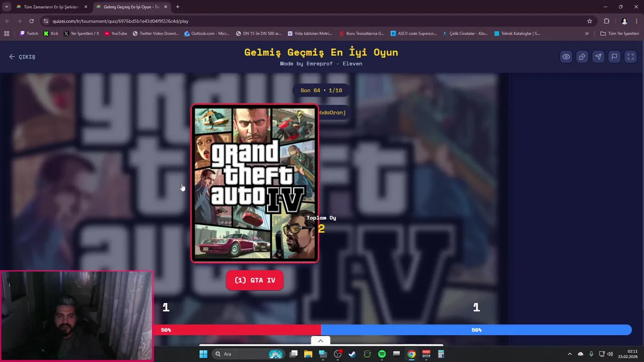The height and width of the screenshot is (362, 644).
Task: Open File Explorer from the taskbar
Action: pos(308,354)
